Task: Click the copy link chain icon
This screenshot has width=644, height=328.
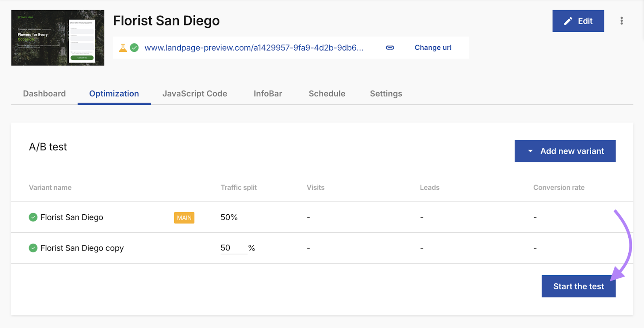Action: tap(390, 48)
